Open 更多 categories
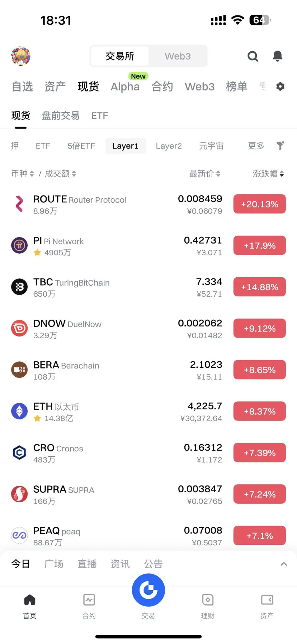Viewport: 297px width, 644px height. 256,146
